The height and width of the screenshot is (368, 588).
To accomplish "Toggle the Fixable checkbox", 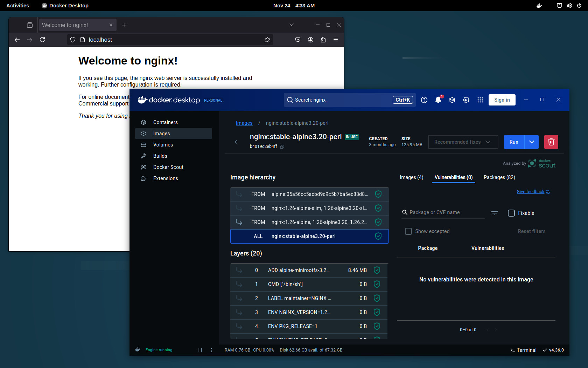I will (511, 213).
